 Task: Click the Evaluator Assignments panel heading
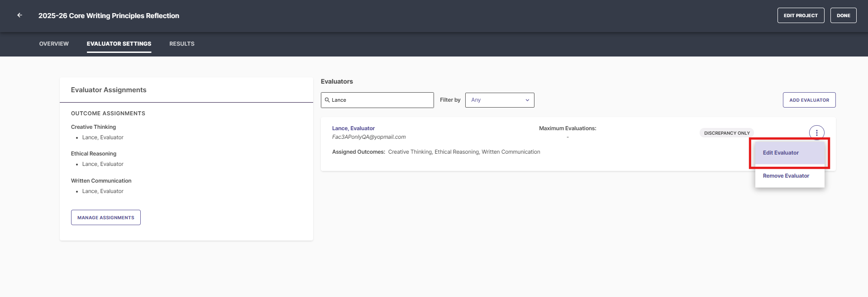pos(109,90)
